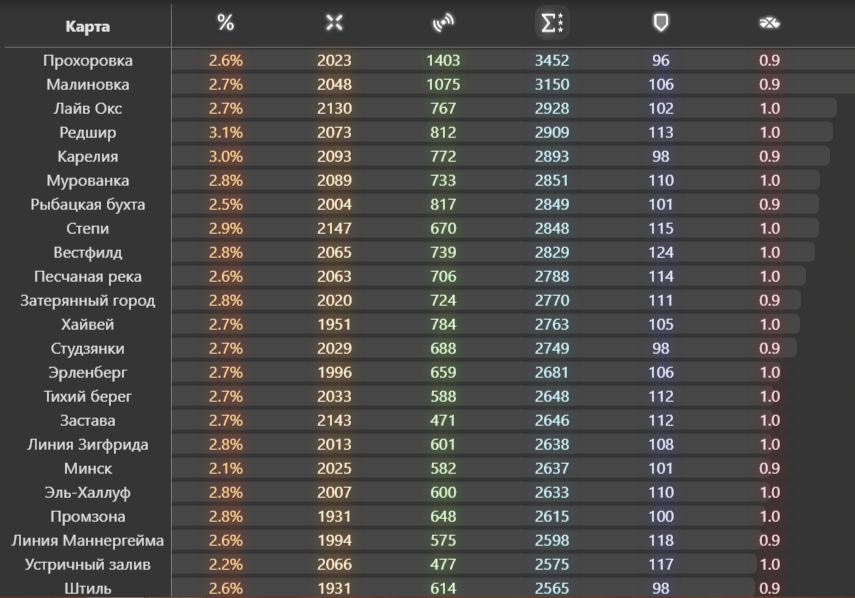The width and height of the screenshot is (855, 598).
Task: Click the Редшир map name
Action: (88, 133)
